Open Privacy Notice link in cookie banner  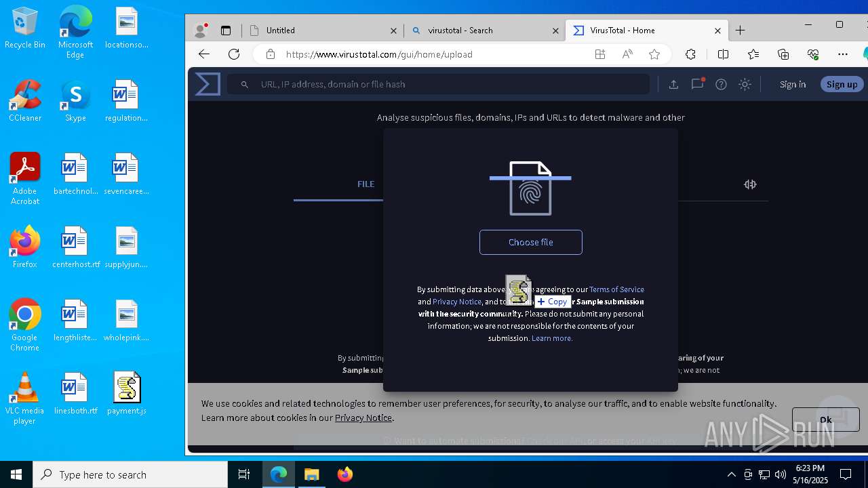click(363, 418)
